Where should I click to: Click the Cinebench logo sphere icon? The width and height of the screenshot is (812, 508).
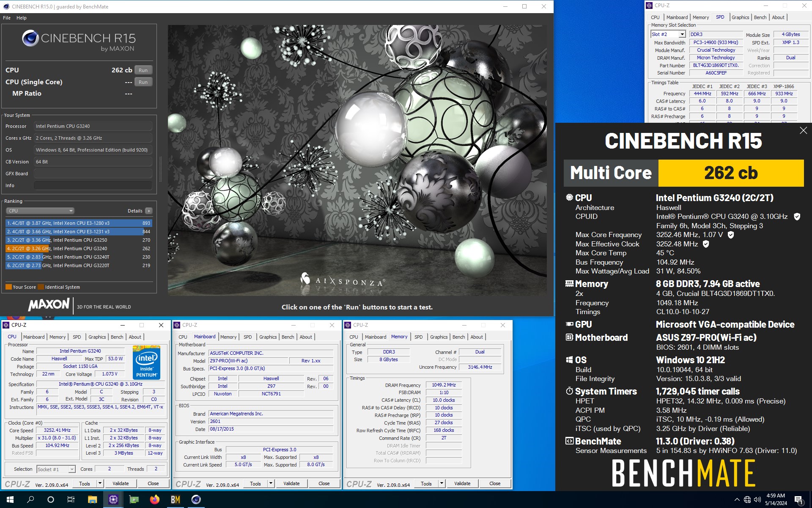[x=30, y=38]
